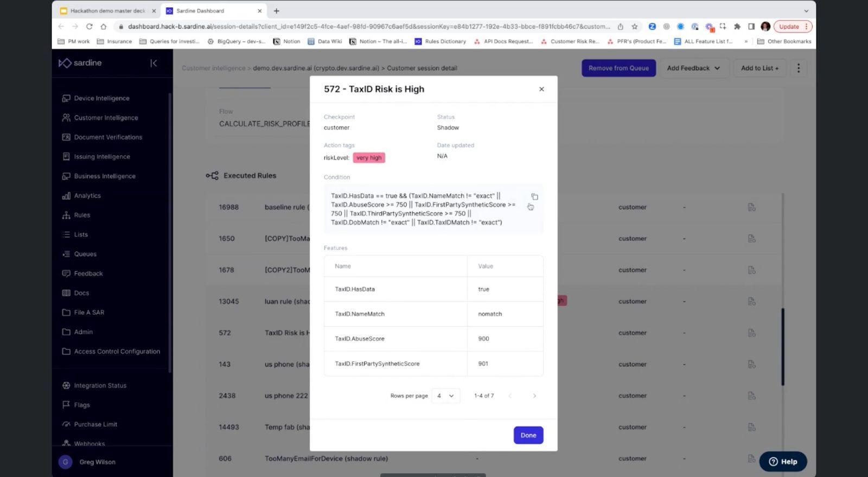
Task: Open the browser tab search chevron
Action: point(806,11)
